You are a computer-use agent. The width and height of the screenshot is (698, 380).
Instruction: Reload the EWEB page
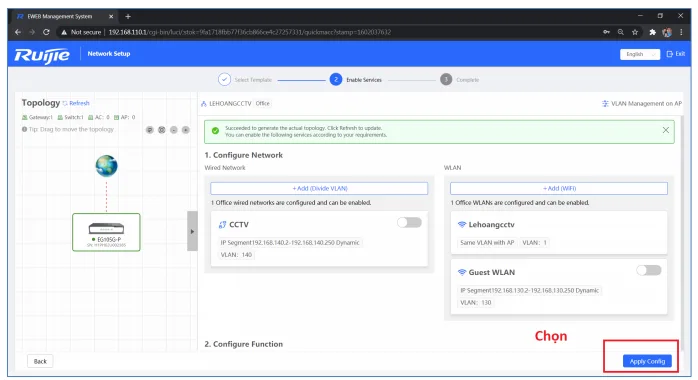point(46,32)
